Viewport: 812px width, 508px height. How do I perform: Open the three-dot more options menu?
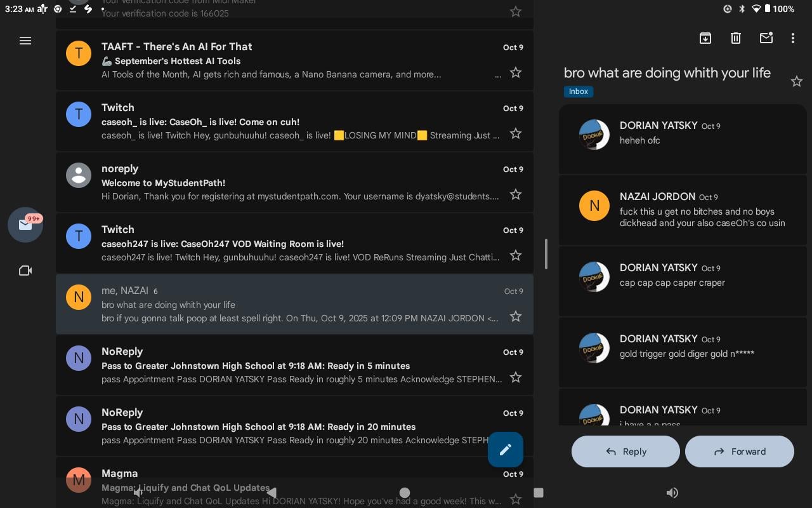(x=792, y=38)
